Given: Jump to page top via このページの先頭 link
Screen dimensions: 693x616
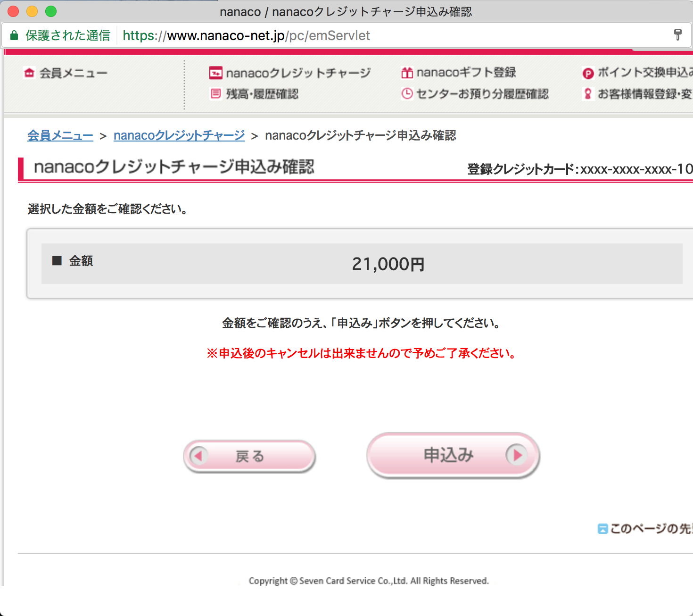Looking at the screenshot, I should (651, 529).
